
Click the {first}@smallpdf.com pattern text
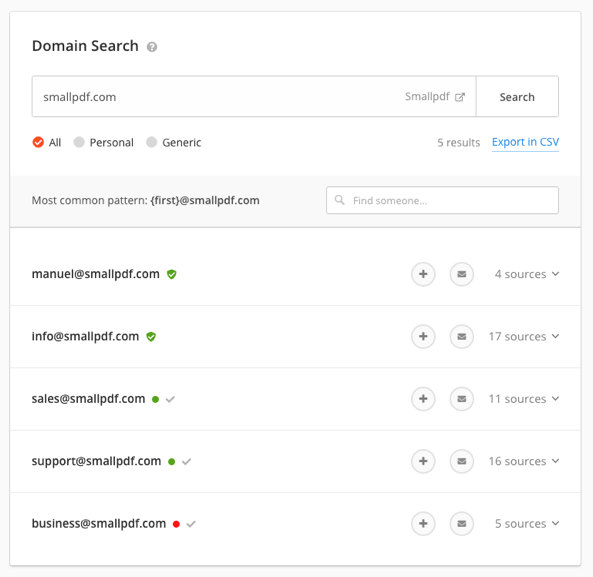pos(205,200)
